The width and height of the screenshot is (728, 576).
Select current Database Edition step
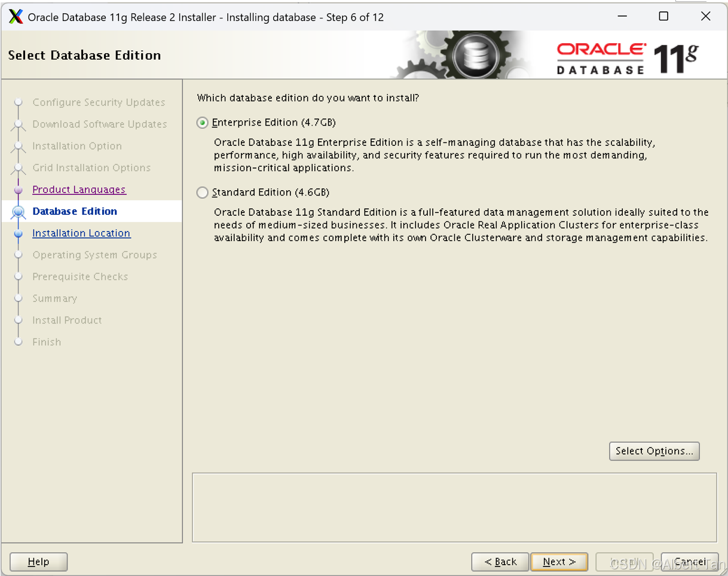click(x=75, y=211)
